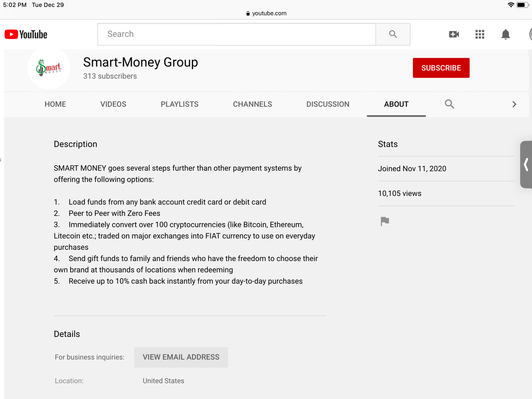
Task: Switch to the HOME tab
Action: pyautogui.click(x=55, y=104)
